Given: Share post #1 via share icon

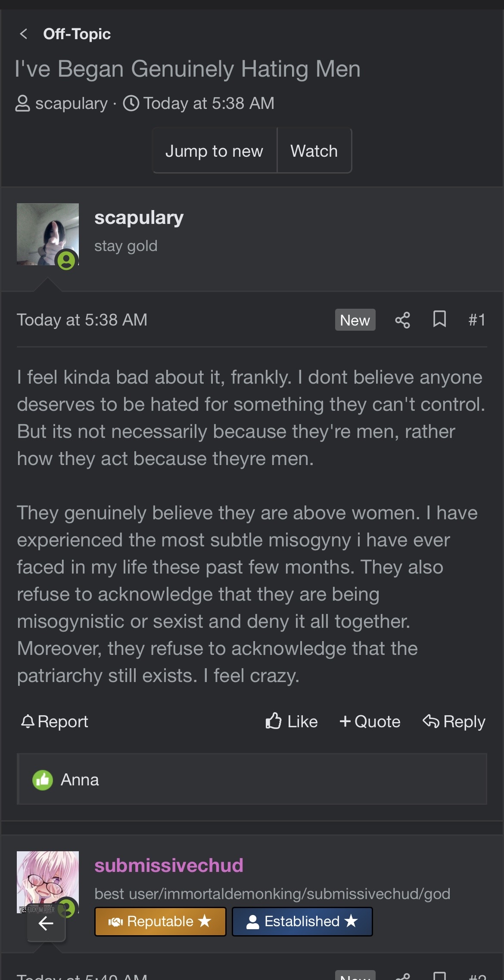Looking at the screenshot, I should (x=402, y=320).
